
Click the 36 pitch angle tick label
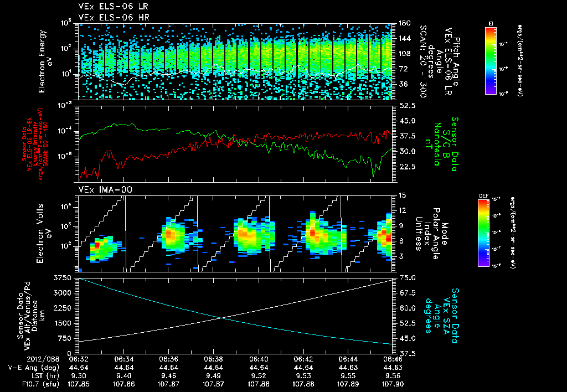(403, 84)
